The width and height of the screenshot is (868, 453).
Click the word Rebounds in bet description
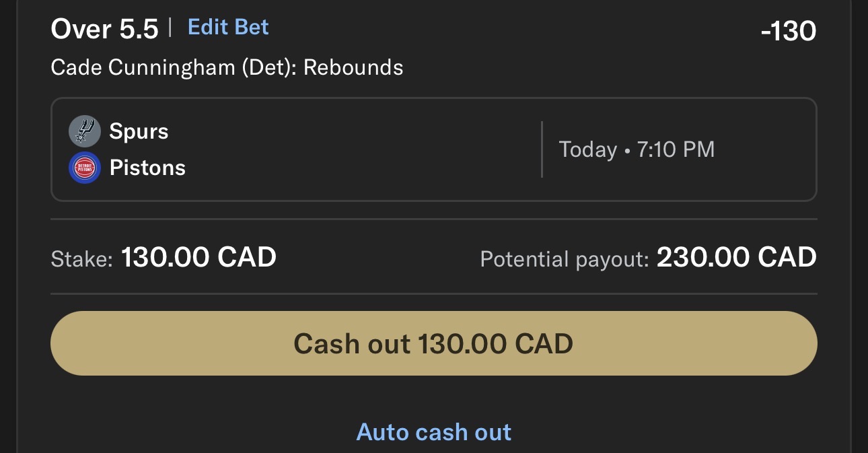tap(353, 67)
